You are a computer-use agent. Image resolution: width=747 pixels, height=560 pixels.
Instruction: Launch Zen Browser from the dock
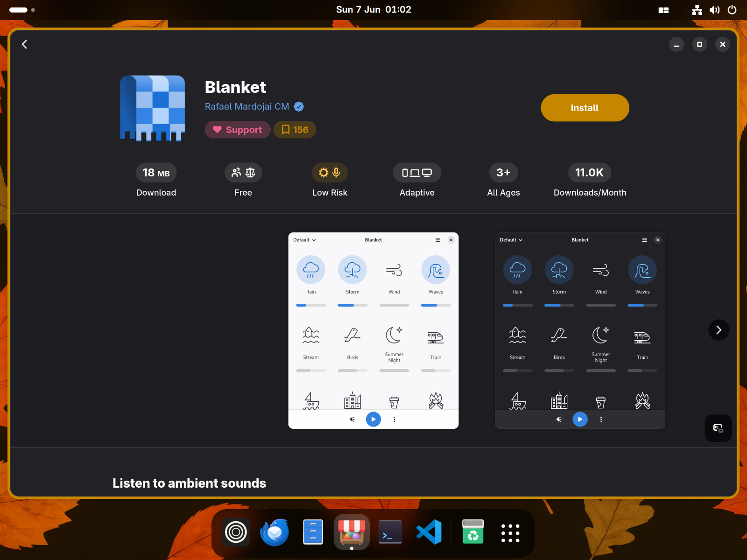point(236,532)
